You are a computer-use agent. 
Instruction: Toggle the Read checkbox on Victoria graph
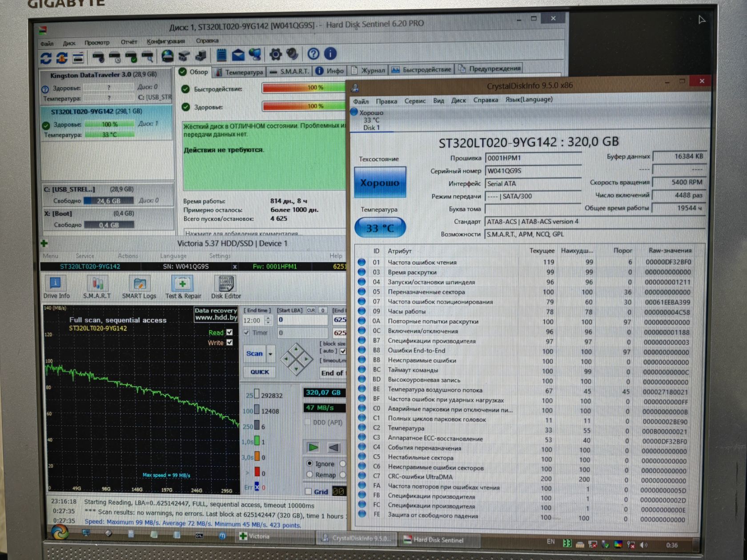point(229,332)
